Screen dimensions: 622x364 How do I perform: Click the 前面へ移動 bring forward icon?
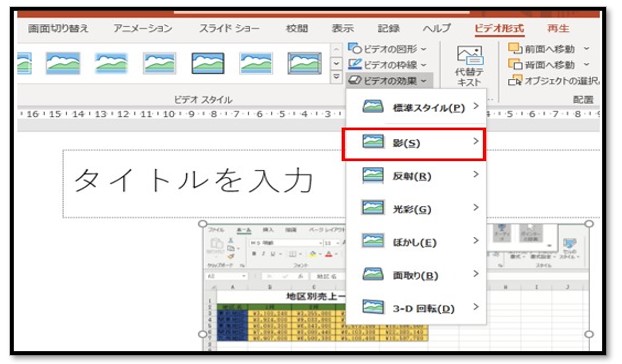pos(515,49)
